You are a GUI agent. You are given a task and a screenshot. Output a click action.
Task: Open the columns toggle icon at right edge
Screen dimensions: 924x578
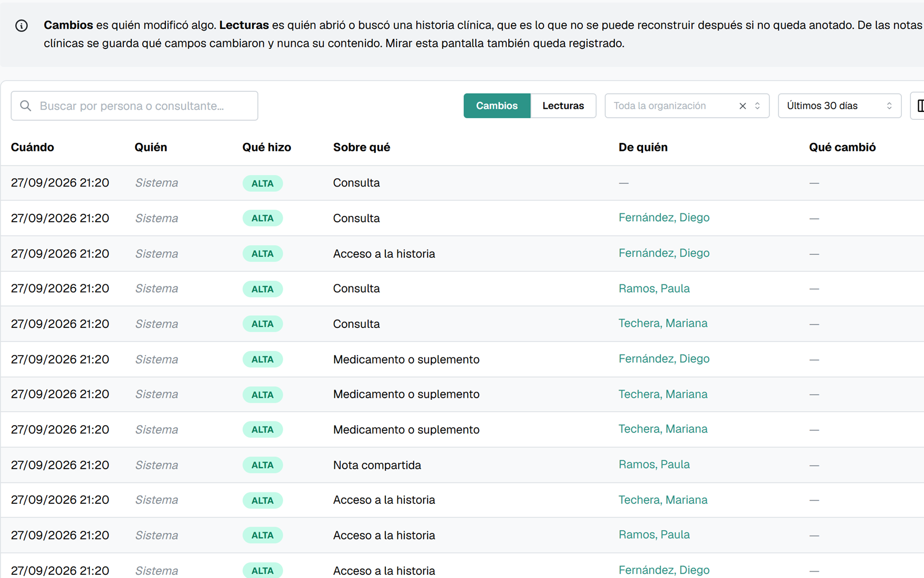click(919, 106)
